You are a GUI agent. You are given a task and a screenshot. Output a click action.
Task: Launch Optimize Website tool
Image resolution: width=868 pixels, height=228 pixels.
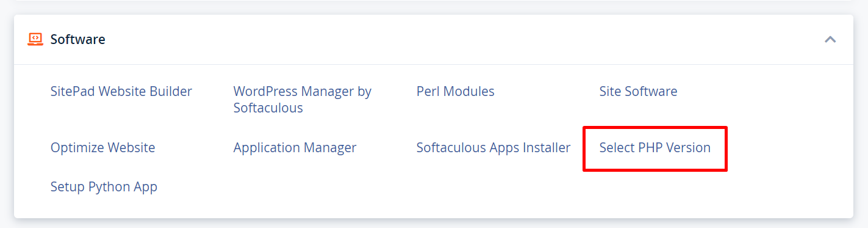tap(103, 147)
